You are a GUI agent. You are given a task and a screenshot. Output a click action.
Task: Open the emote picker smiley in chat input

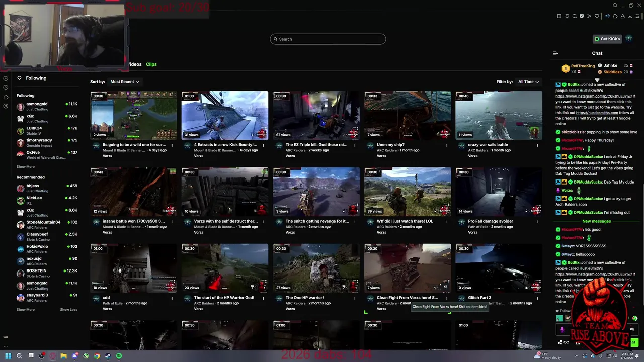[632, 329]
